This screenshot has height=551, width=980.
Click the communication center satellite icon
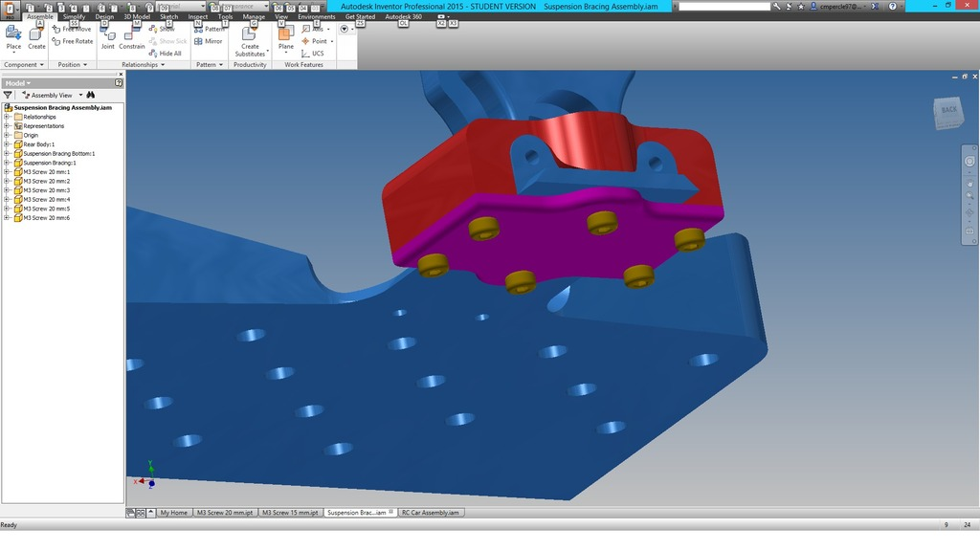[x=789, y=7]
